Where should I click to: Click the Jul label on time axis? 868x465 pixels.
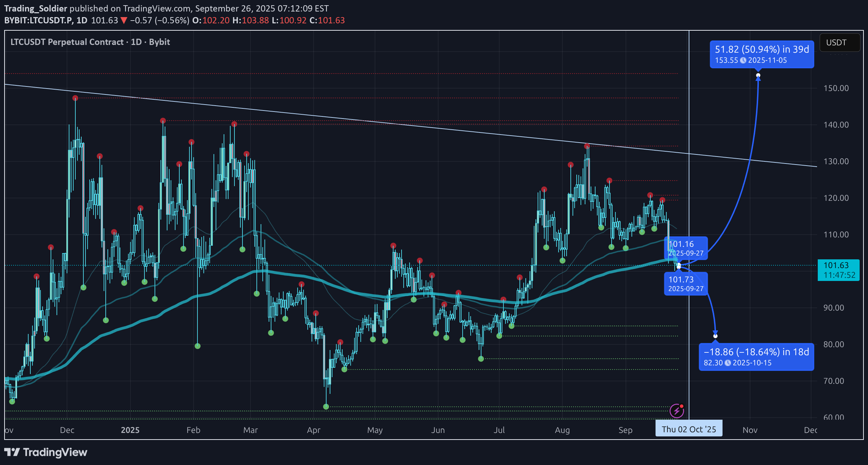pyautogui.click(x=499, y=430)
